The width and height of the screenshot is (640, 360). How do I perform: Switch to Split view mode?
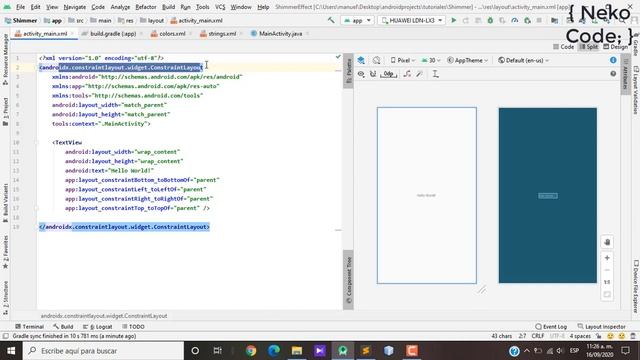click(x=589, y=47)
